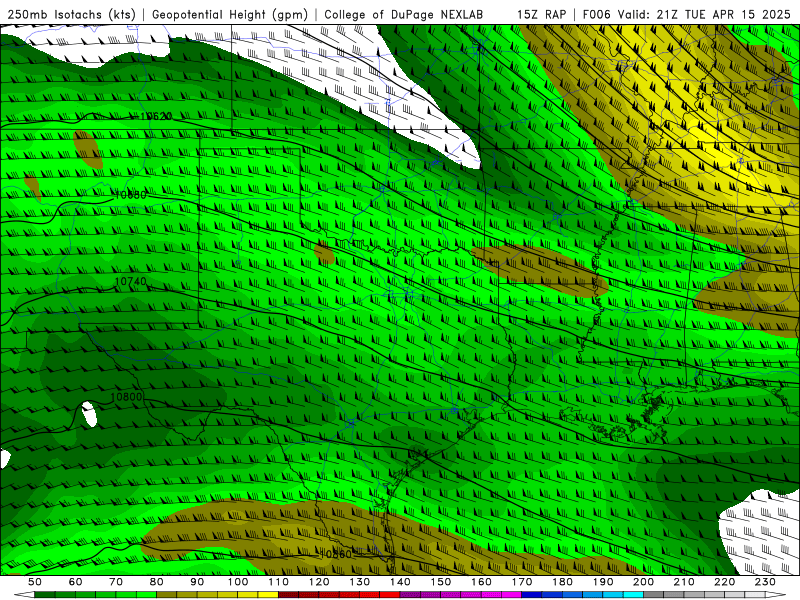Click the 120 value on color scale
Screen dimensions: 800x600
pyautogui.click(x=319, y=582)
